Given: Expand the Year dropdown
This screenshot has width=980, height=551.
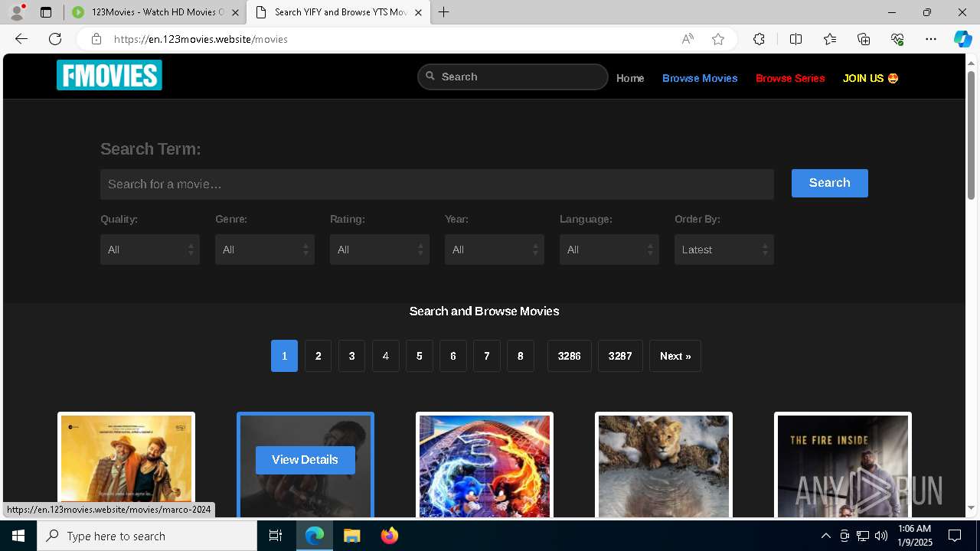Looking at the screenshot, I should [495, 249].
